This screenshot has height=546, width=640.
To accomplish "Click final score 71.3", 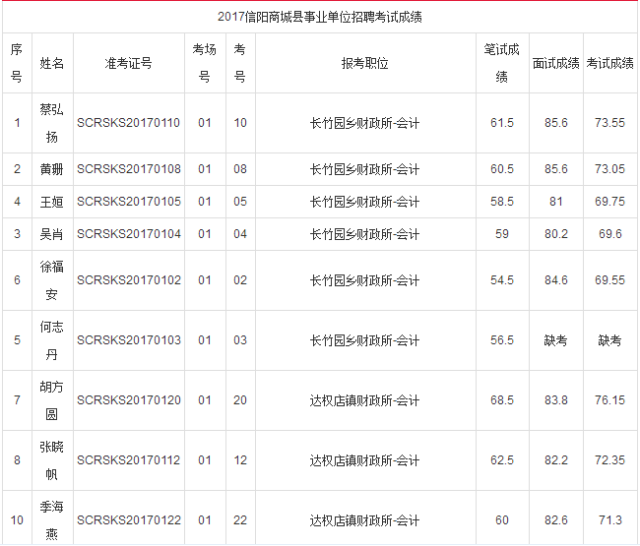I will coord(610,520).
